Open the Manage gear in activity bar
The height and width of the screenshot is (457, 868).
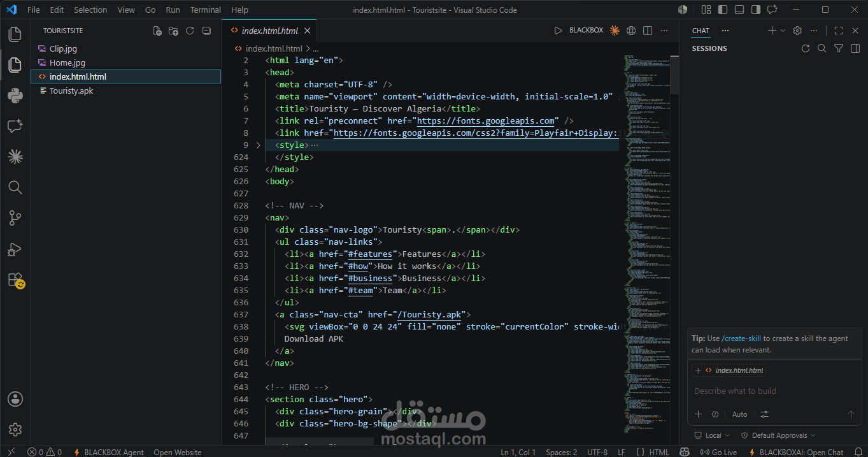pos(15,430)
